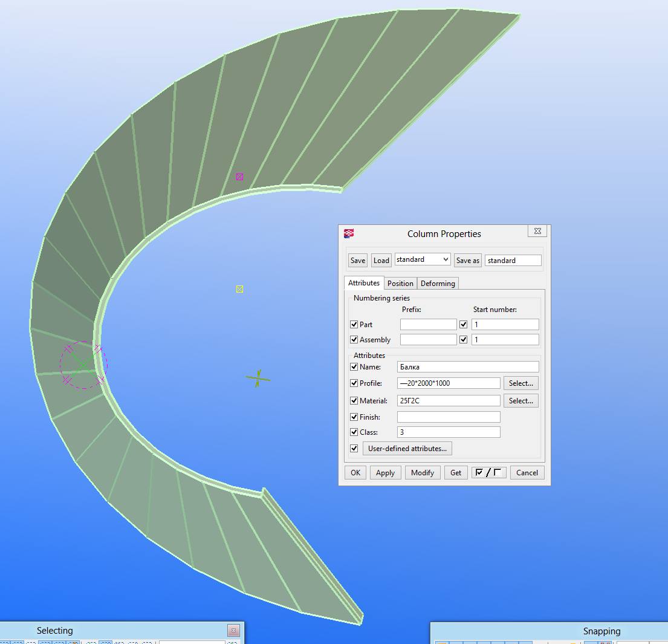Toggle the Assembly start number checkbox

pos(464,339)
